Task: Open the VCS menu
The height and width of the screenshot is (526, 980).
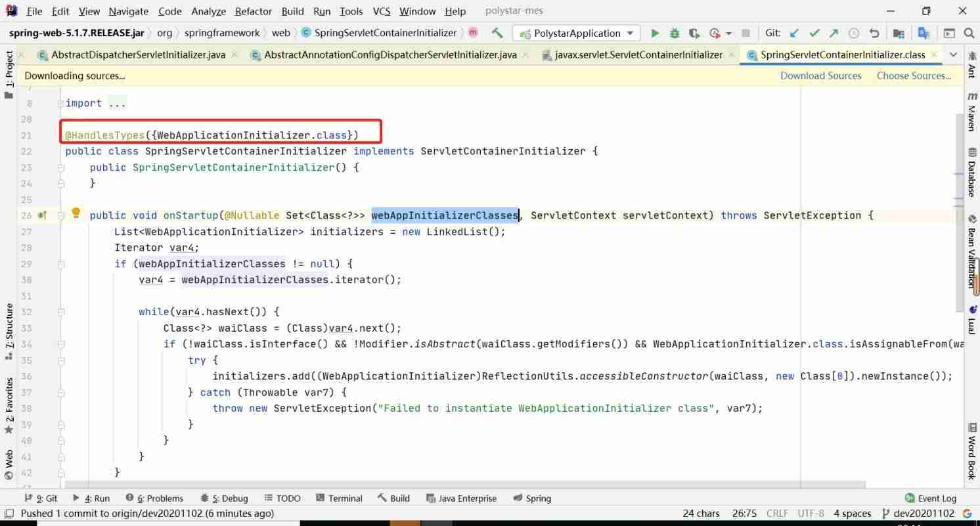Action: pyautogui.click(x=381, y=11)
